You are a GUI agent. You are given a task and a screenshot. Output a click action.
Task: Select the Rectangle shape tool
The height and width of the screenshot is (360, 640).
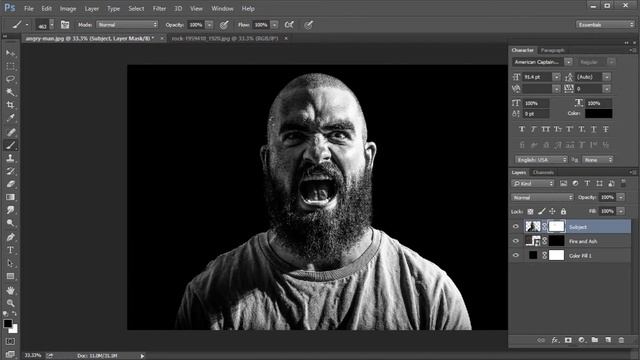click(10, 276)
